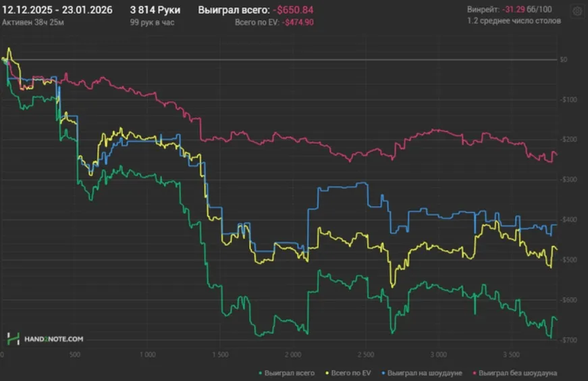Click the '1.2 среднее число столов' text
This screenshot has height=381, width=588.
514,21
